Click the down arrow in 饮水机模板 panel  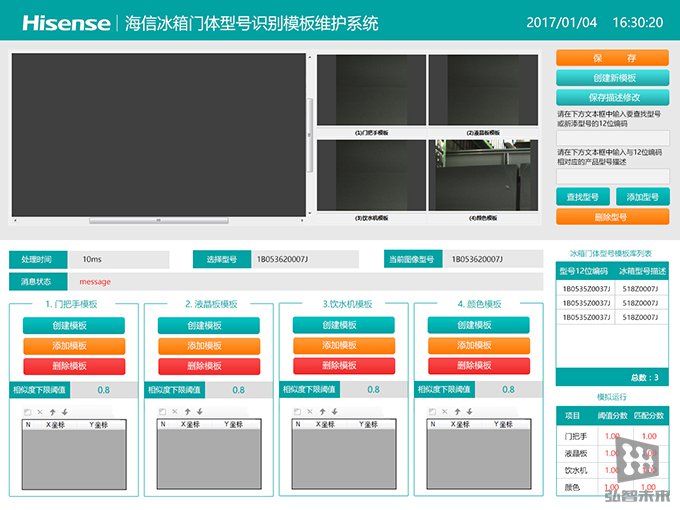click(334, 412)
